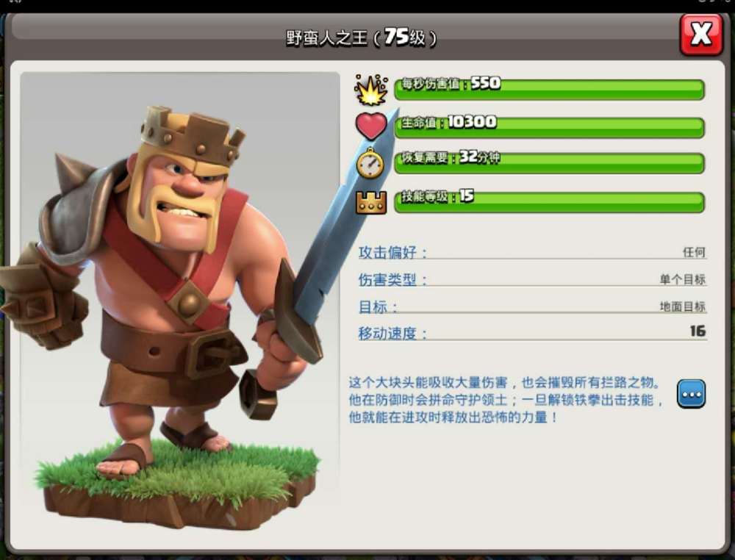Click the 攻击偏好 row

(x=532, y=252)
